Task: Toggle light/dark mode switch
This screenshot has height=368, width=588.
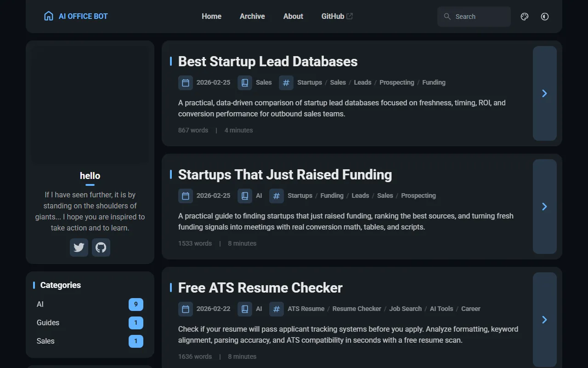Action: pos(545,17)
